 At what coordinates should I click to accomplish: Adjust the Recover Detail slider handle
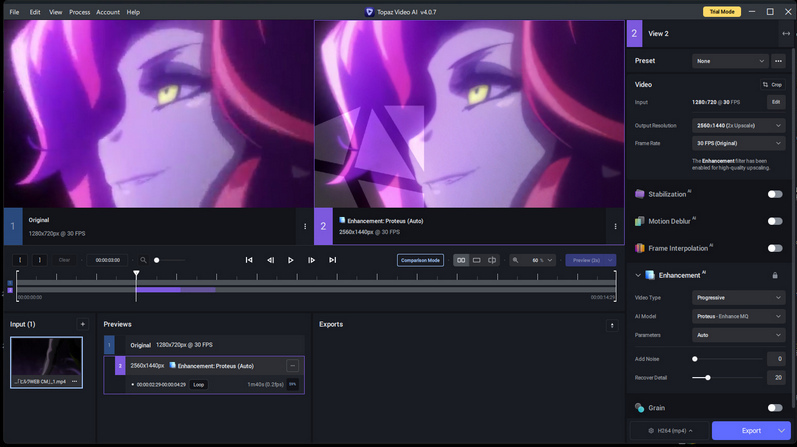coord(708,377)
